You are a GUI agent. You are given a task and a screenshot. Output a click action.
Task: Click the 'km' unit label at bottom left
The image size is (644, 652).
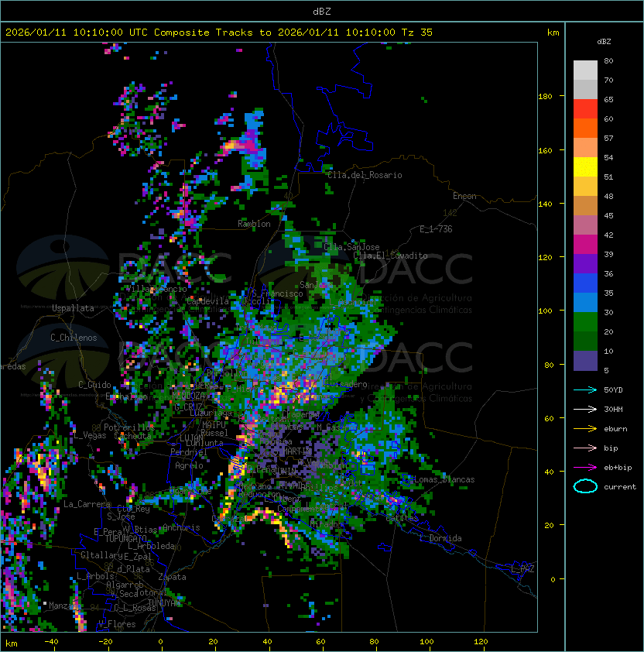pyautogui.click(x=12, y=643)
